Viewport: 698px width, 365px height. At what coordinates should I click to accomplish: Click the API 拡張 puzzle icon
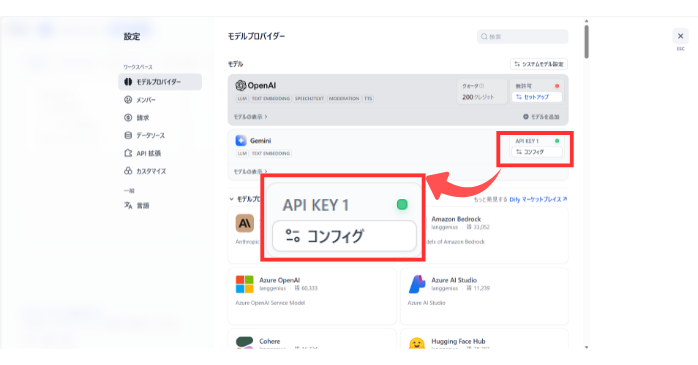128,153
